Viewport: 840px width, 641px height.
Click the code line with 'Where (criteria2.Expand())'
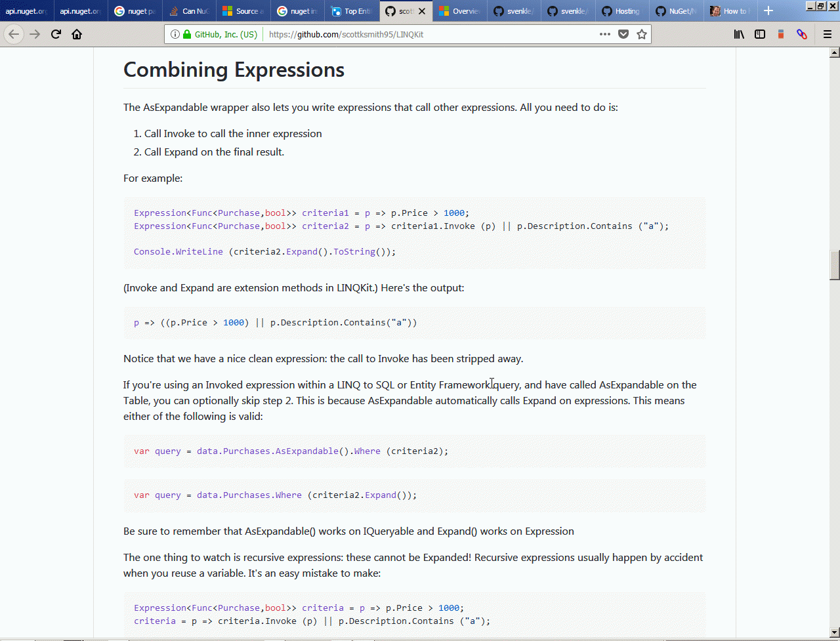coord(276,495)
